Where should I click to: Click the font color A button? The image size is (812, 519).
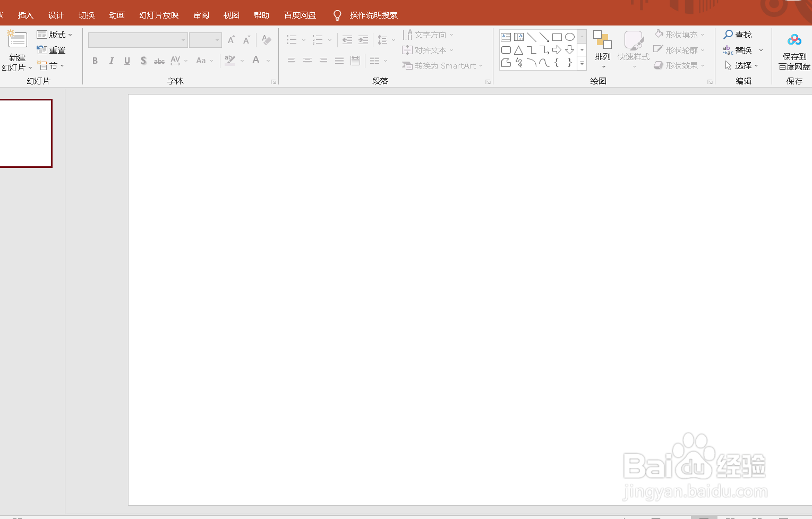coord(256,60)
